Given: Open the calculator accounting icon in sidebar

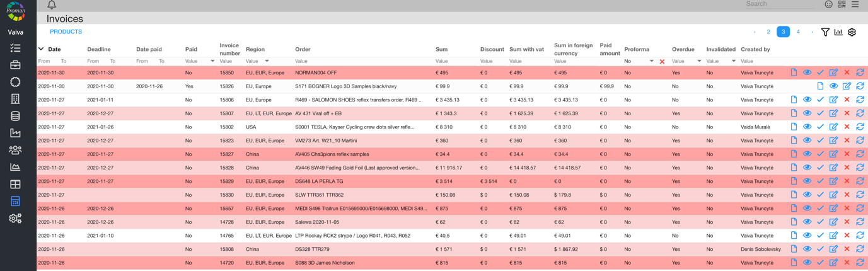Looking at the screenshot, I should tap(15, 202).
